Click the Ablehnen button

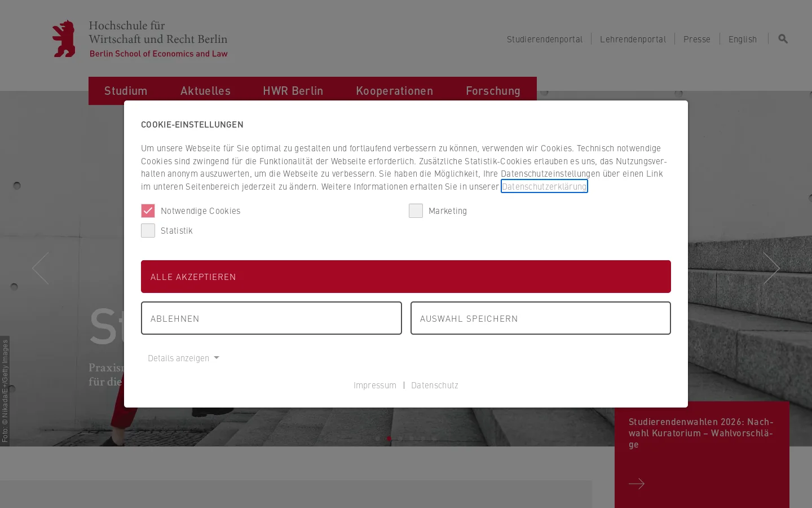pyautogui.click(x=271, y=318)
